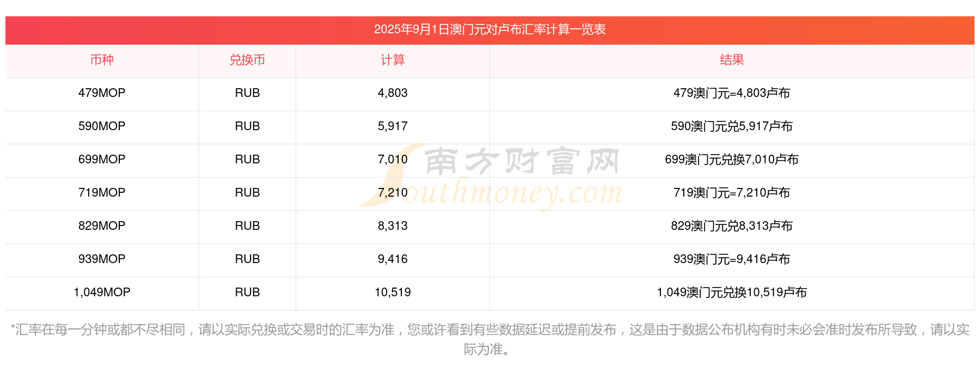Select RUB in the 479MOP row
The width and height of the screenshot is (980, 366).
(247, 93)
